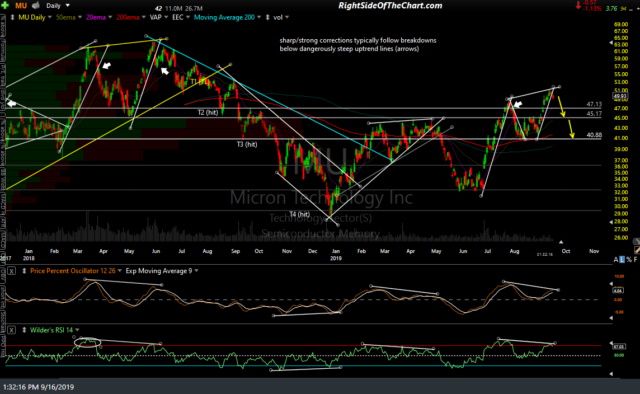Click the MU ticker symbol at top
The image size is (640, 394).
21,6
